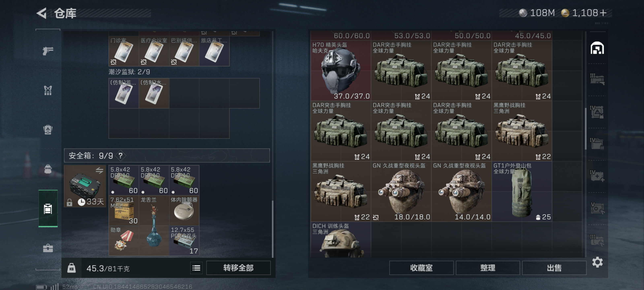Open the 安全箱 9/9 header bar
644x290 pixels.
pos(167,156)
